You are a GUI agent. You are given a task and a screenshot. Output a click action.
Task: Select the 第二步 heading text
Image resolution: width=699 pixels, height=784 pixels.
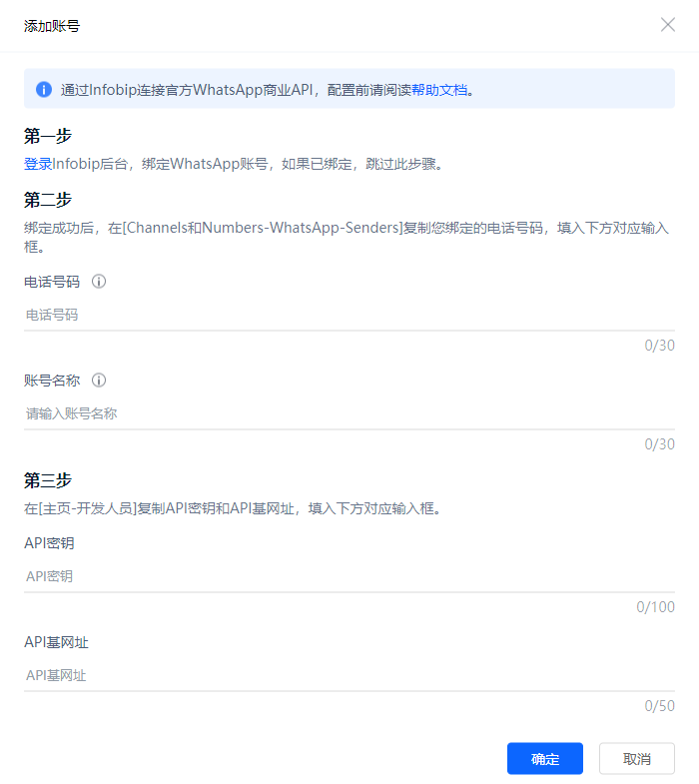pos(48,200)
